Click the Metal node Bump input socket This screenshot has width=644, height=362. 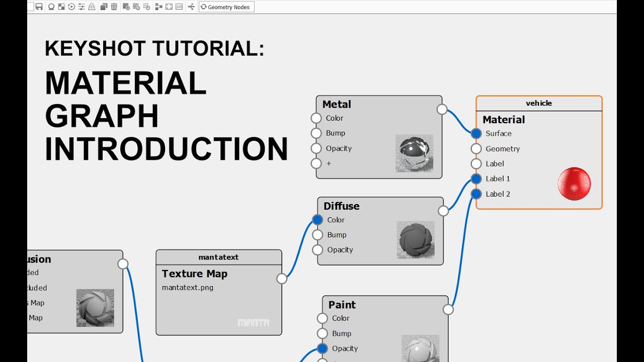pyautogui.click(x=316, y=133)
